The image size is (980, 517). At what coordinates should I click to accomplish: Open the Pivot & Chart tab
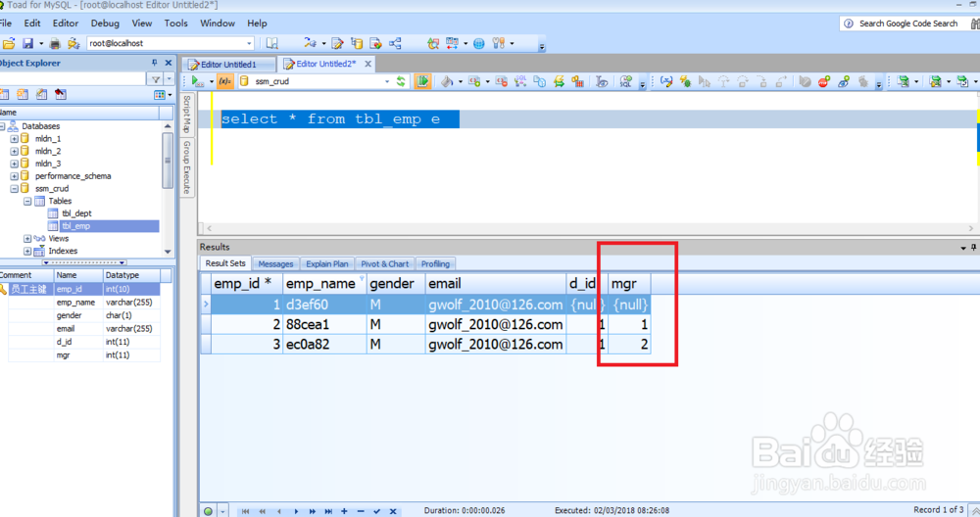[385, 264]
